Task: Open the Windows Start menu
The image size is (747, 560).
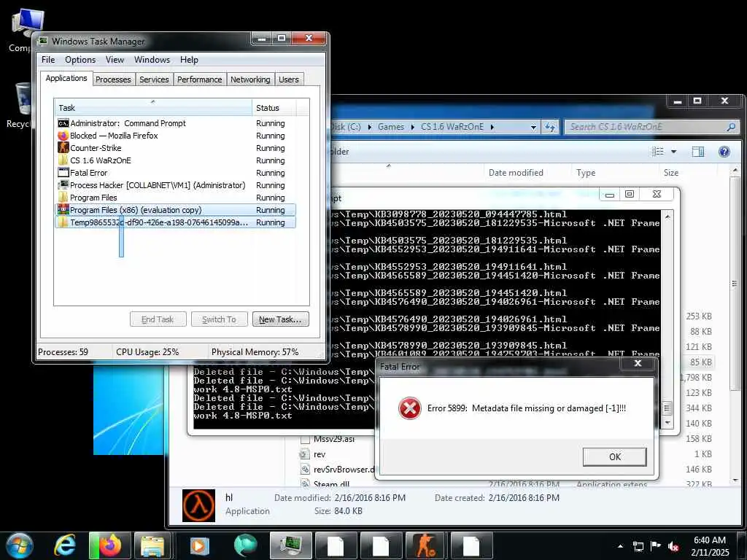Action: (18, 545)
